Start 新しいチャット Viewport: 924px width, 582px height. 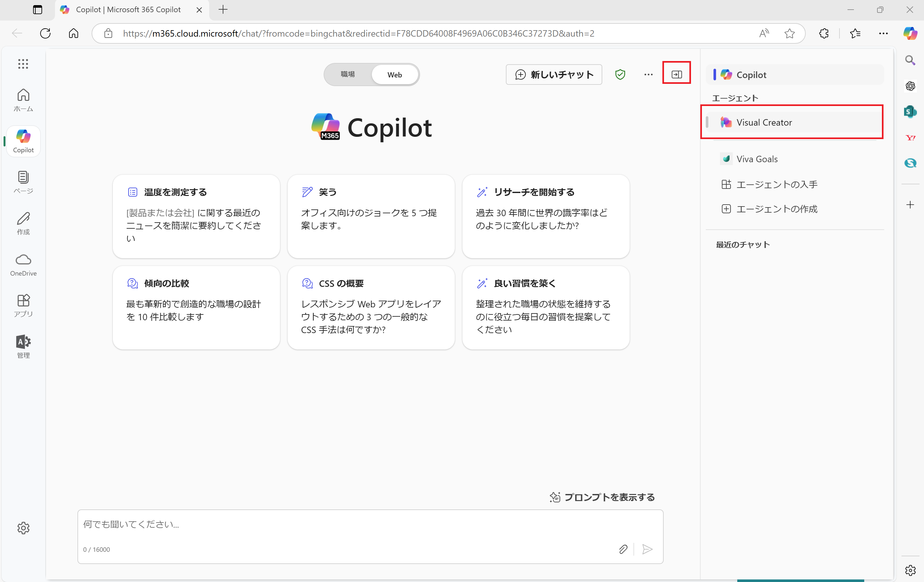pos(554,75)
